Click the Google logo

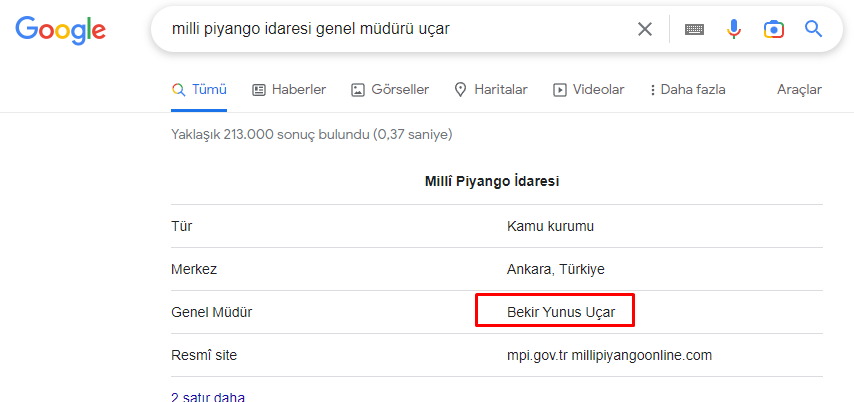(x=60, y=29)
